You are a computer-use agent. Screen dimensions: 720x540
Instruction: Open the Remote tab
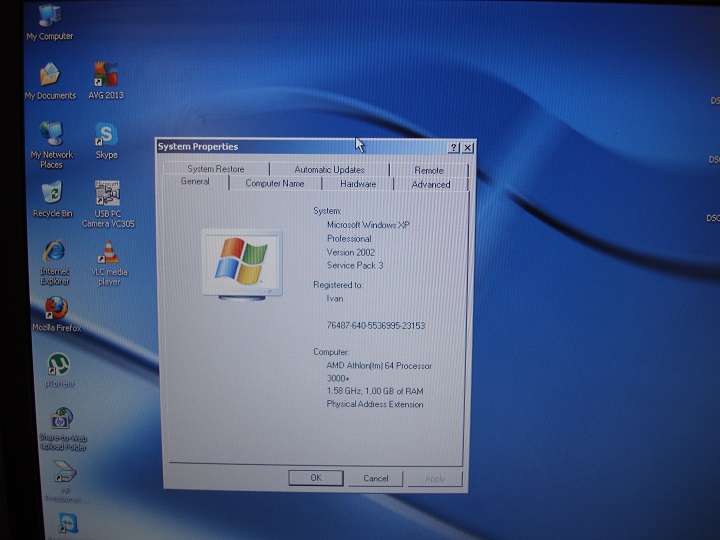pyautogui.click(x=429, y=170)
